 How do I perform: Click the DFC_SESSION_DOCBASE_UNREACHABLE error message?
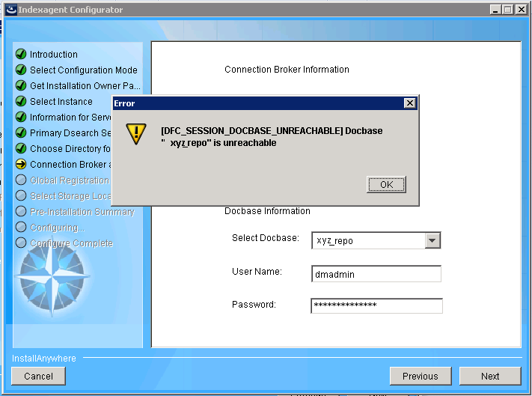pos(272,136)
